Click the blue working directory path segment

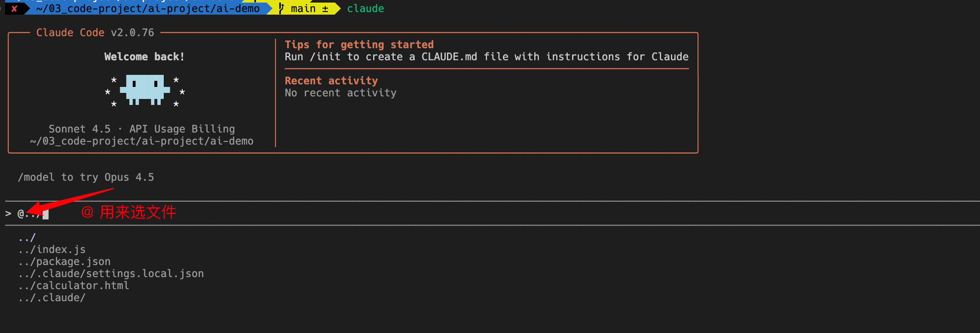click(x=148, y=9)
